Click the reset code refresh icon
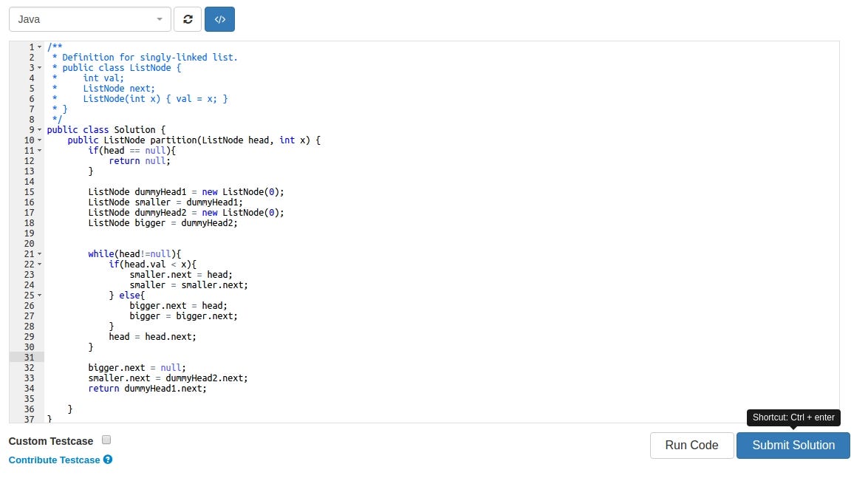This screenshot has height=481, width=868. pos(187,19)
